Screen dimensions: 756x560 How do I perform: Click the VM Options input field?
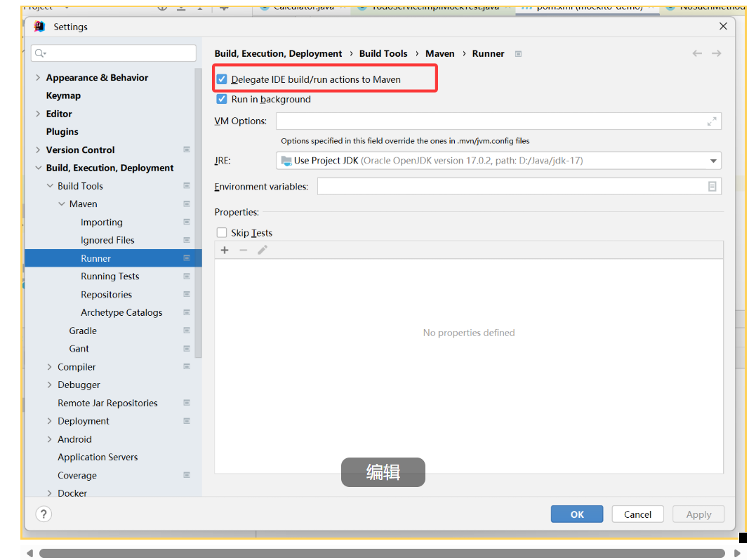tap(498, 121)
